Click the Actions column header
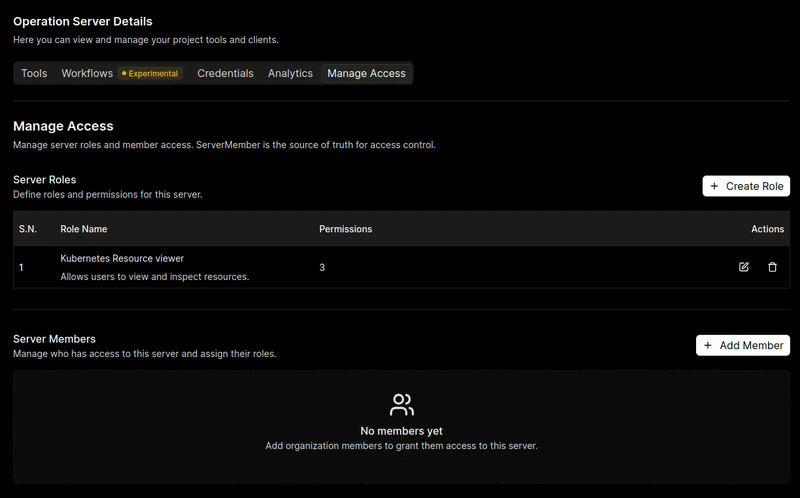800x498 pixels. tap(767, 229)
